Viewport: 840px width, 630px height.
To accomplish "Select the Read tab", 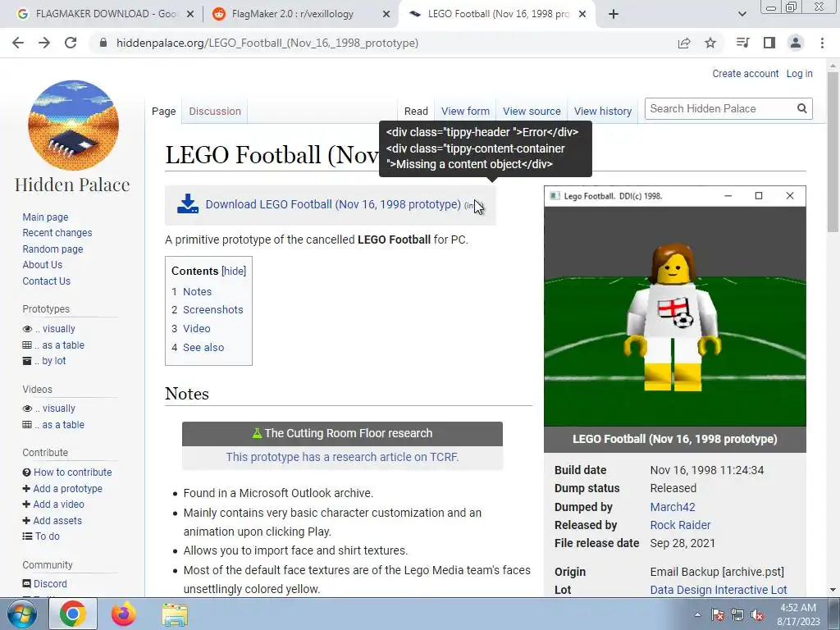I will tap(416, 111).
